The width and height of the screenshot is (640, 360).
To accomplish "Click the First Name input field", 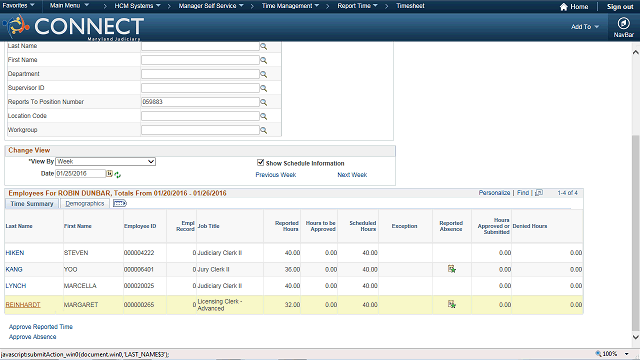I will coord(200,60).
